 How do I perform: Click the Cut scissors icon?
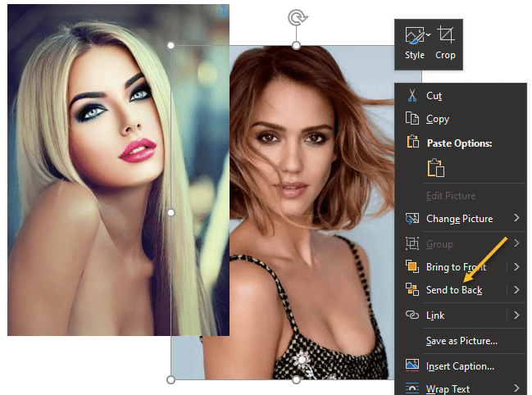coord(412,96)
